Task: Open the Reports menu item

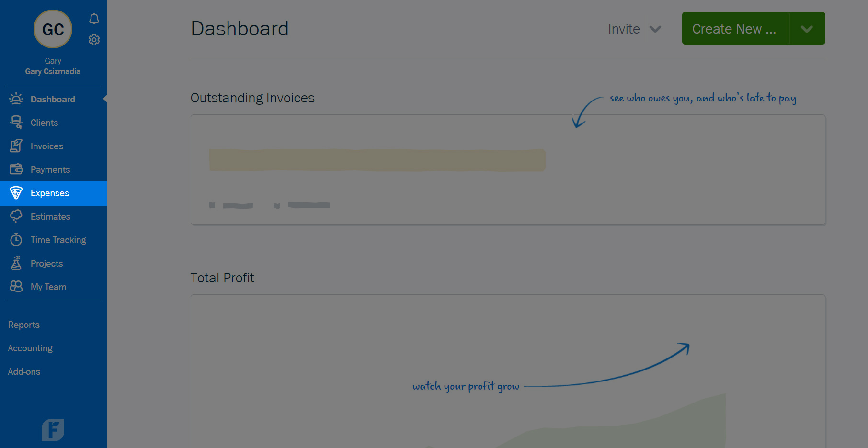Action: (x=24, y=325)
